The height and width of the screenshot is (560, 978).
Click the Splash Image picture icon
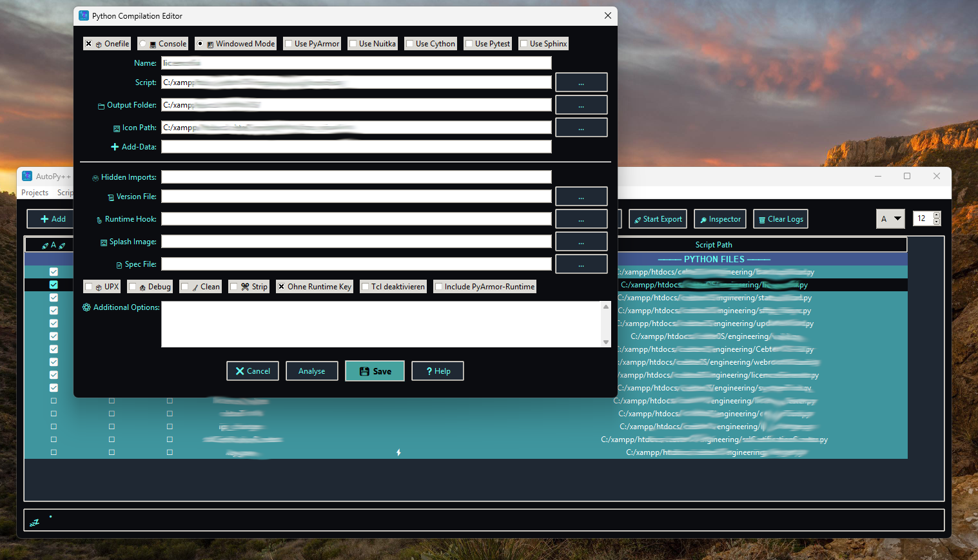point(104,241)
